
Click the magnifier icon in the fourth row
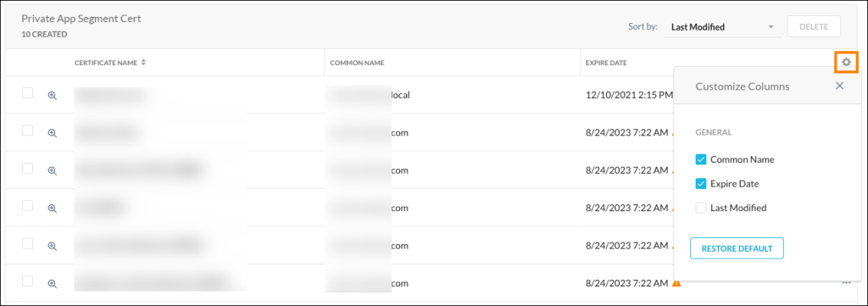(x=52, y=208)
